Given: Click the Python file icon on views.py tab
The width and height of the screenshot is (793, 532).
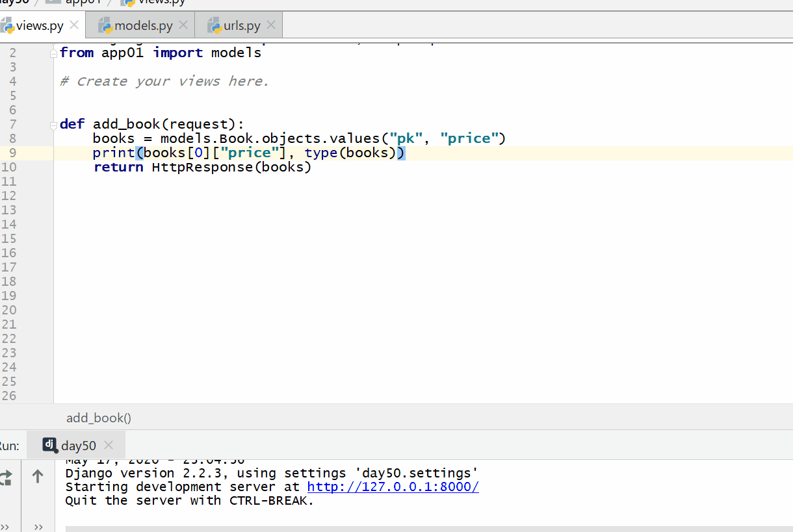Looking at the screenshot, I should coord(8,25).
